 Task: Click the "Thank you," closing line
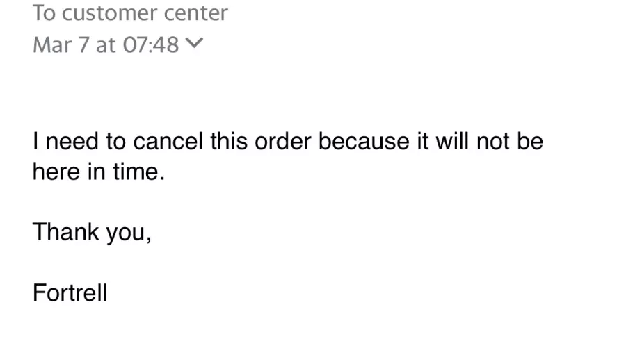(x=93, y=232)
